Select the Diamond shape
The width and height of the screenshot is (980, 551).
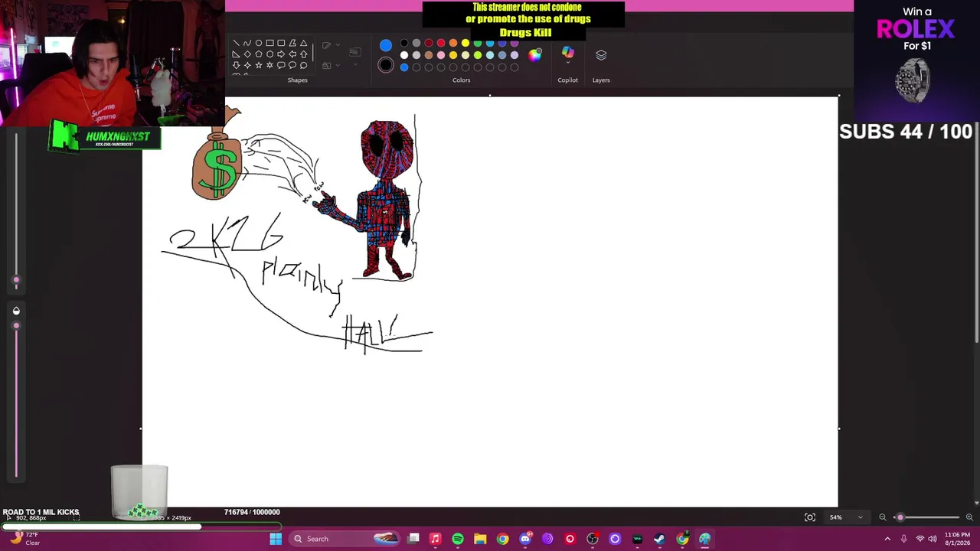(x=247, y=54)
